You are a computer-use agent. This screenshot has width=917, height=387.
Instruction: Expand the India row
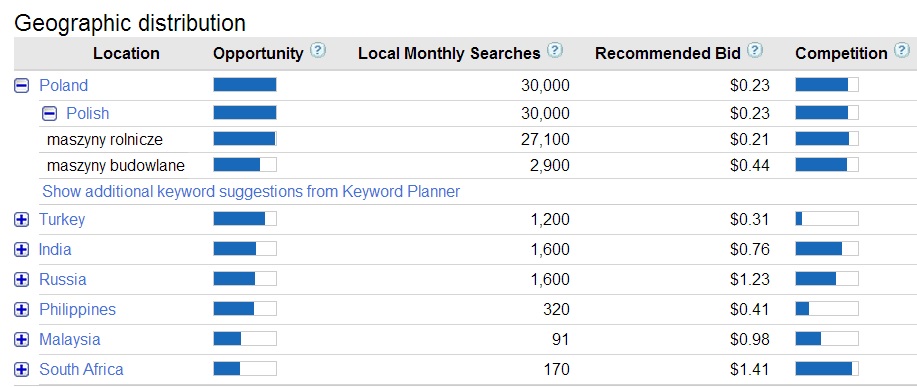tap(21, 250)
